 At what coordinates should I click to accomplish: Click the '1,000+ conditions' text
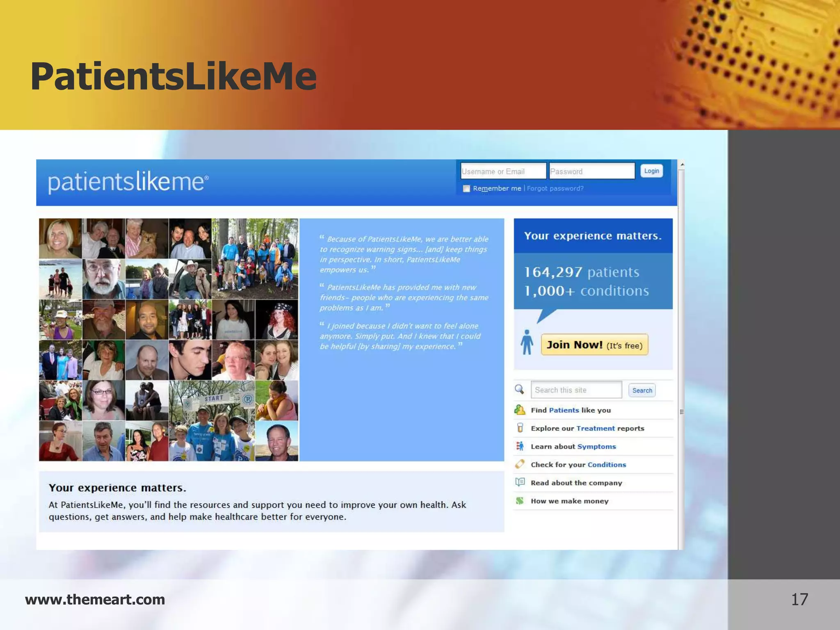[587, 291]
